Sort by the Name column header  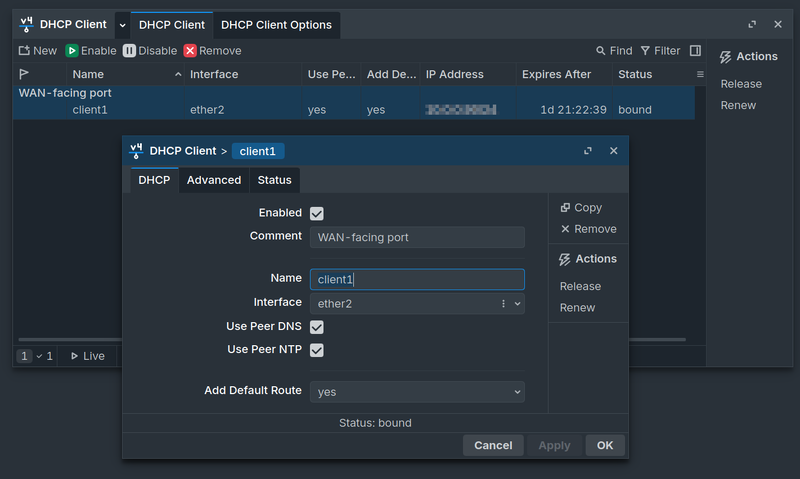pyautogui.click(x=125, y=74)
